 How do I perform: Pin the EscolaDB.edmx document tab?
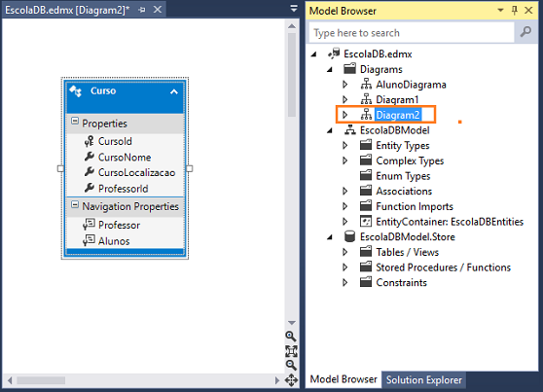click(x=142, y=10)
